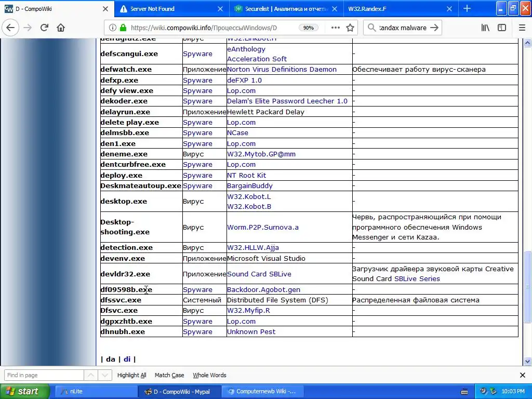The width and height of the screenshot is (532, 399).
Task: Go back to the previous page
Action: tap(10, 28)
